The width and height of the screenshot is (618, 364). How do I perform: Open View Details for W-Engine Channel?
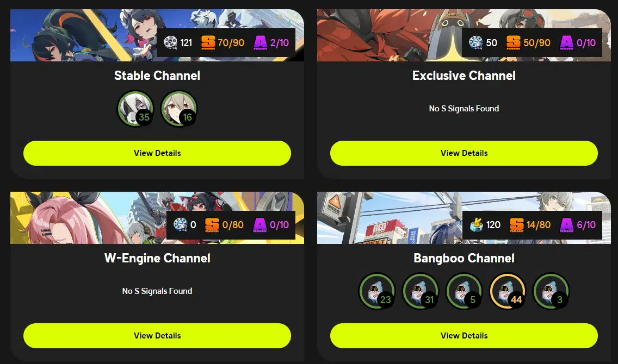click(x=157, y=336)
